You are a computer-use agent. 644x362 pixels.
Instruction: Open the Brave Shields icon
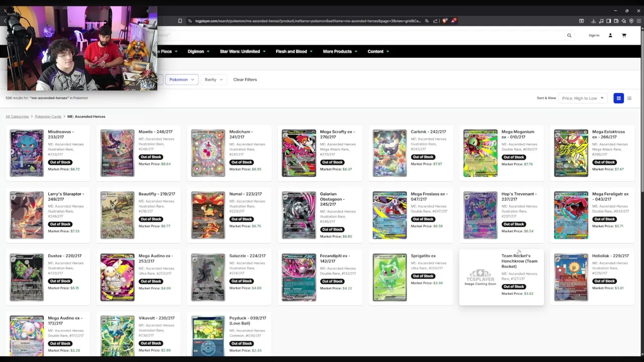[x=445, y=21]
